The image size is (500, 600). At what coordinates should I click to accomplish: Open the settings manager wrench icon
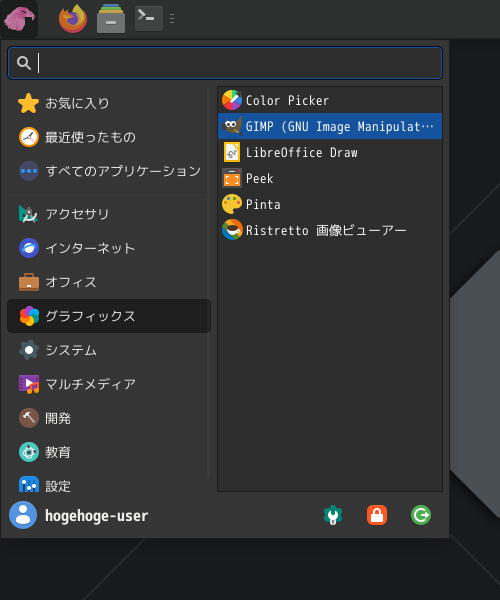click(x=333, y=515)
